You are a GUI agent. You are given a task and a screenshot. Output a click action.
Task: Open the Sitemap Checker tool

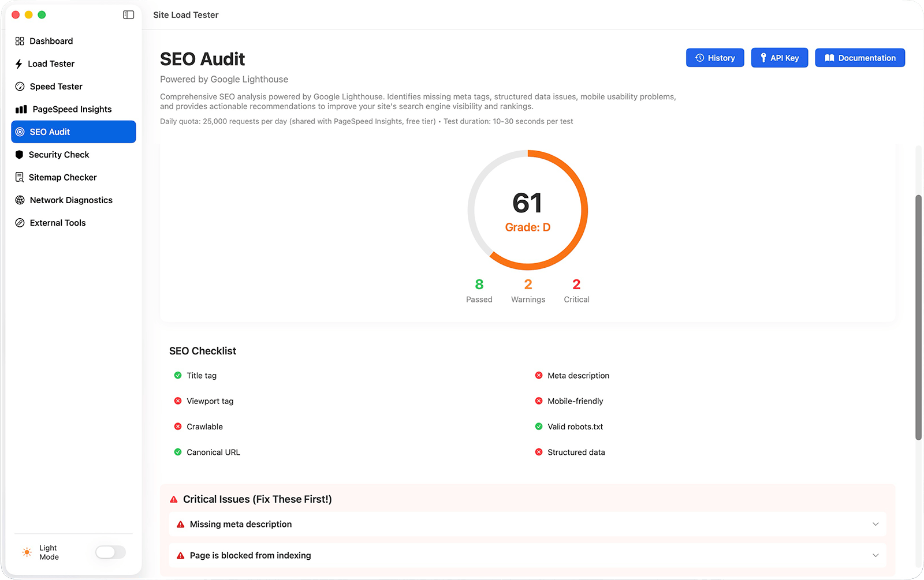coord(62,177)
